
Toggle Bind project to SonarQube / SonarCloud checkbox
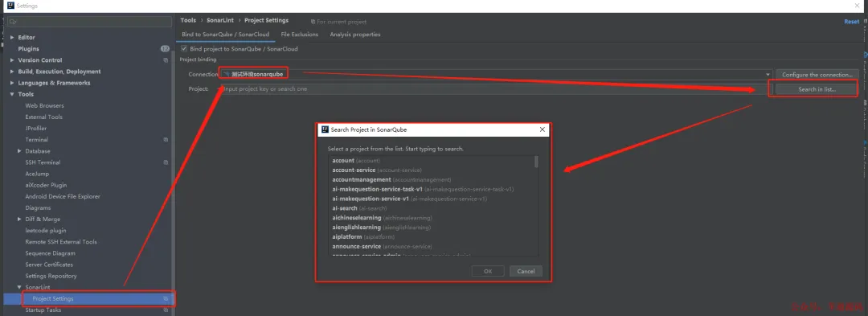(184, 49)
